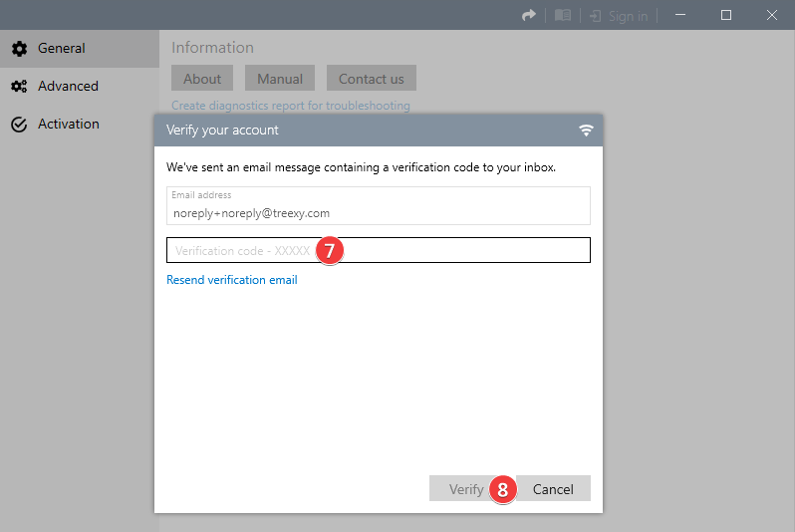Click the Manual button under Information

(x=280, y=78)
